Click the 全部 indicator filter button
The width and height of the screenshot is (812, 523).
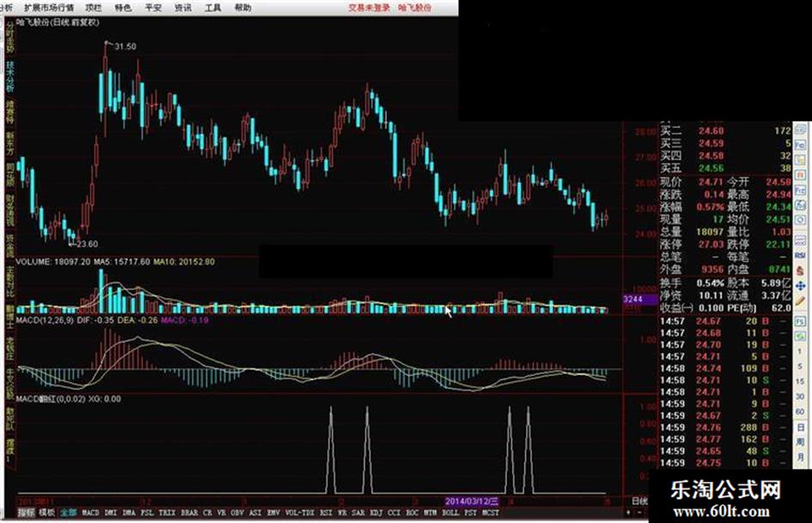pyautogui.click(x=69, y=513)
